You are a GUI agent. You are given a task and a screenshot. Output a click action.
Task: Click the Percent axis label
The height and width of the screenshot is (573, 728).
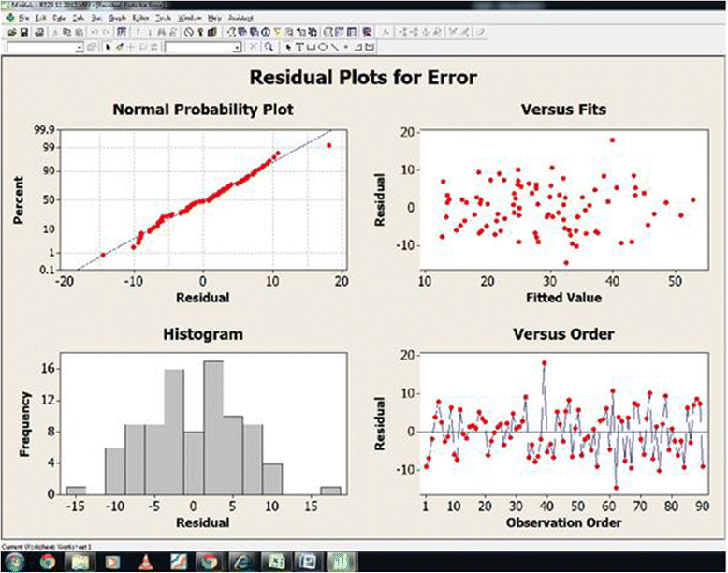[x=18, y=199]
